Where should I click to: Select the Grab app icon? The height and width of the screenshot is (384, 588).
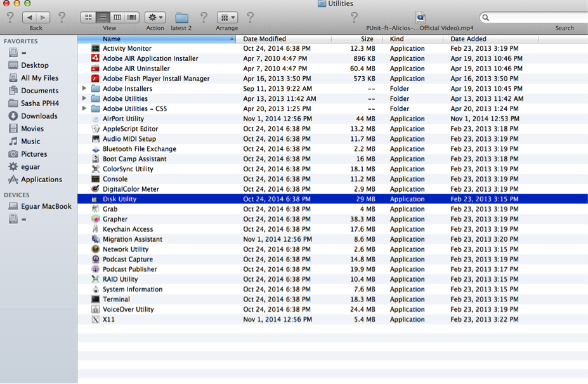pos(96,209)
